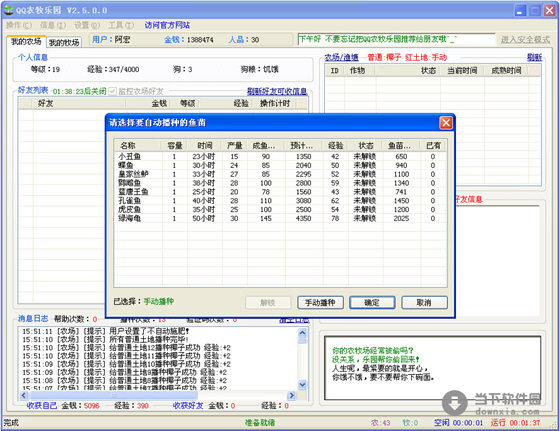This screenshot has width=560, height=431.
Task: Sort by the 产量 column header
Action: pos(234,146)
